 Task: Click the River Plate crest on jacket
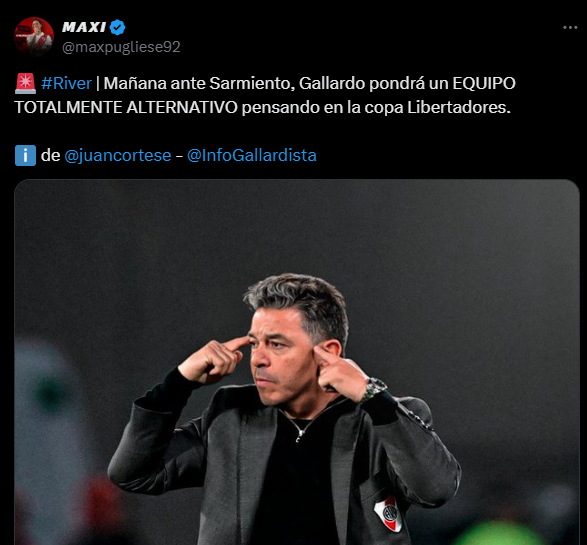[388, 514]
